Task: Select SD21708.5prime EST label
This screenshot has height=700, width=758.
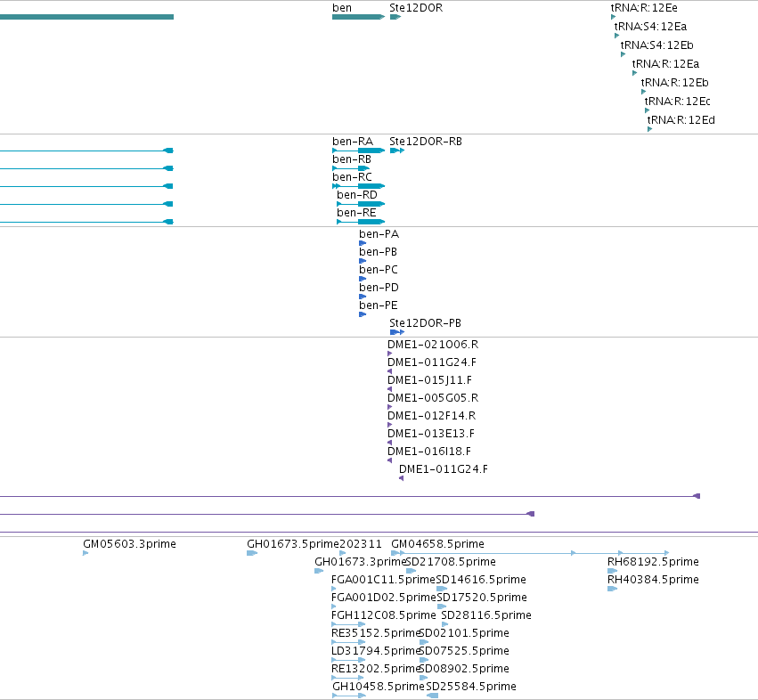Action: [451, 562]
